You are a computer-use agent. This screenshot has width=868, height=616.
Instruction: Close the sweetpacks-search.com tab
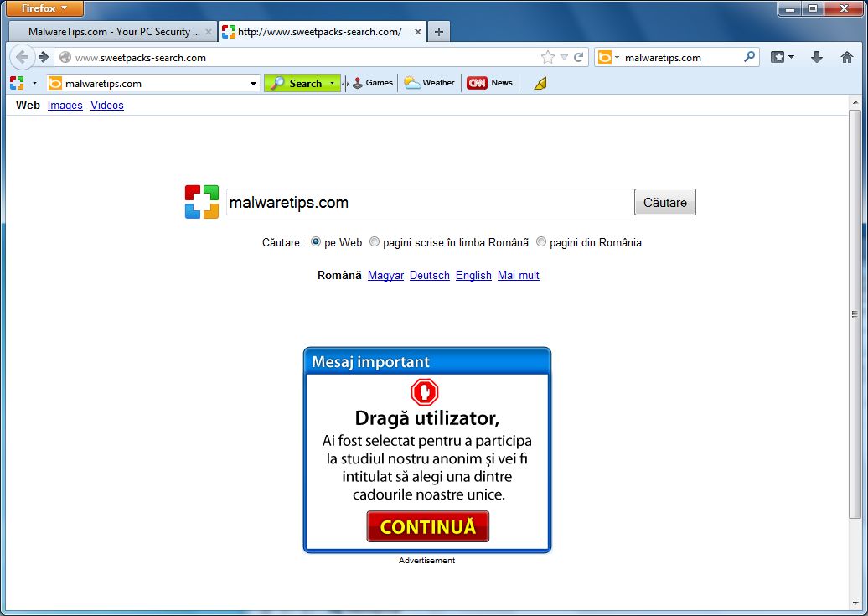[x=418, y=32]
